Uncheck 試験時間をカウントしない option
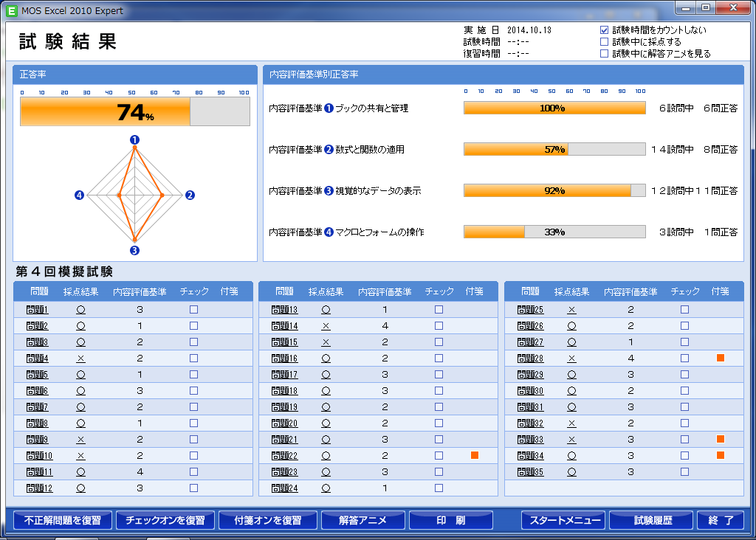This screenshot has height=540, width=756. 605,30
